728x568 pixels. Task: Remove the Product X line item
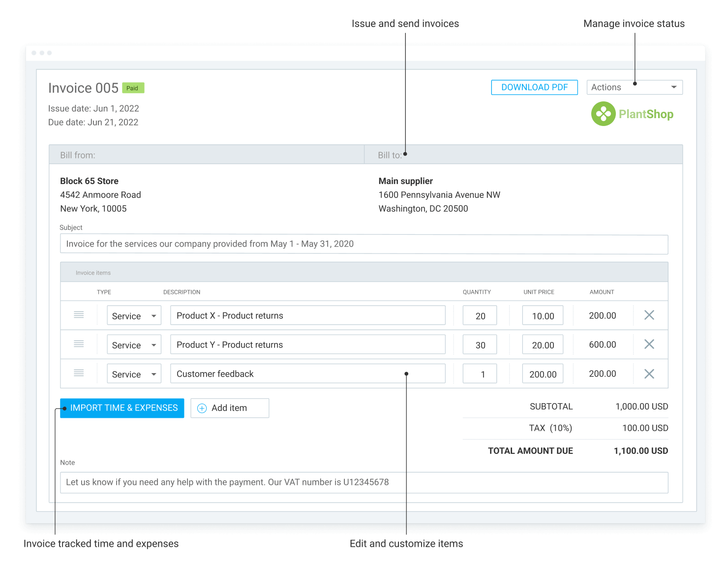(649, 315)
